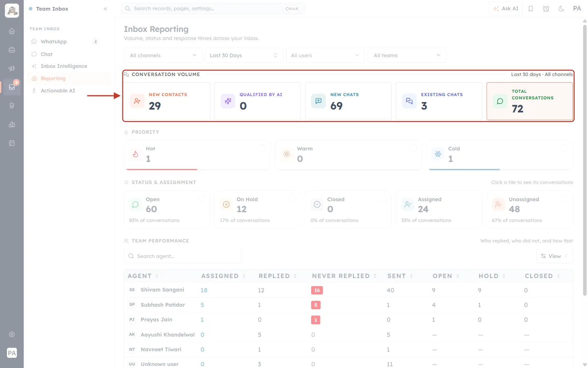Viewport: 588px width, 368px height.
Task: Select the Open status tile toggle
Action: (202, 199)
